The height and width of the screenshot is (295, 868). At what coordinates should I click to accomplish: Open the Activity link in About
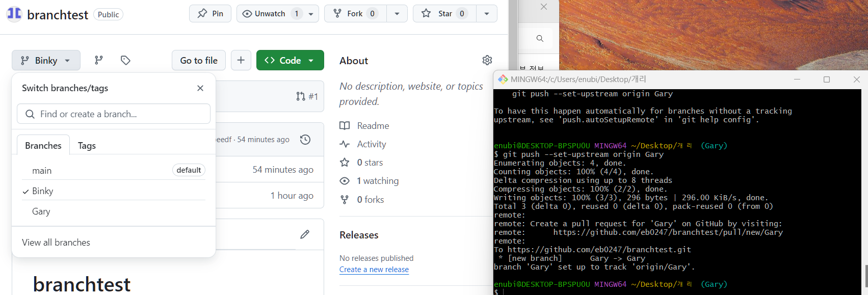(363, 144)
